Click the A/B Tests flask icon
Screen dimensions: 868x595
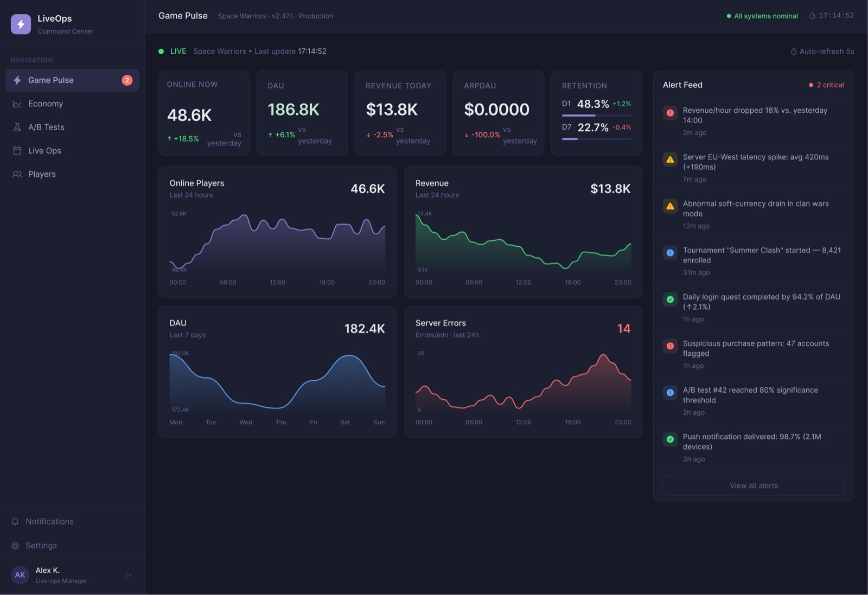pyautogui.click(x=17, y=127)
